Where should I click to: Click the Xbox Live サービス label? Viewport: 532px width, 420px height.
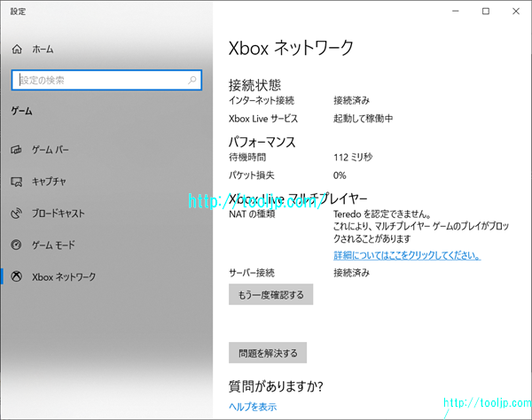[x=263, y=119]
